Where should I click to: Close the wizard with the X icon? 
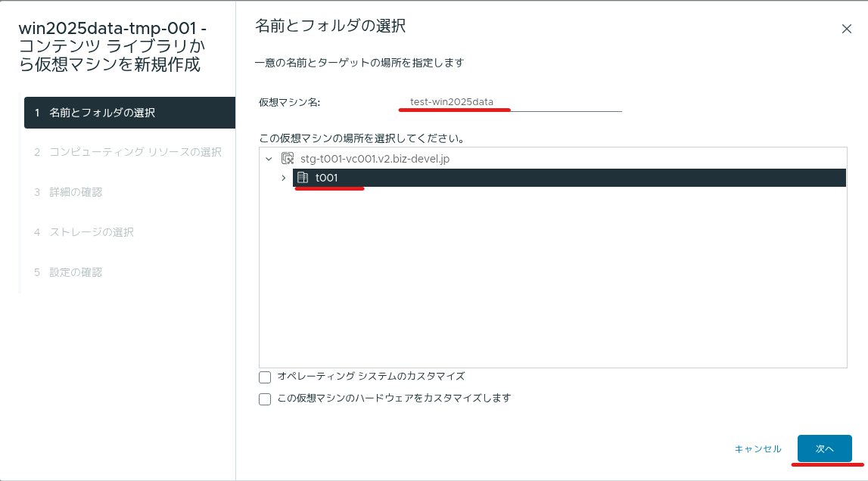click(x=846, y=29)
